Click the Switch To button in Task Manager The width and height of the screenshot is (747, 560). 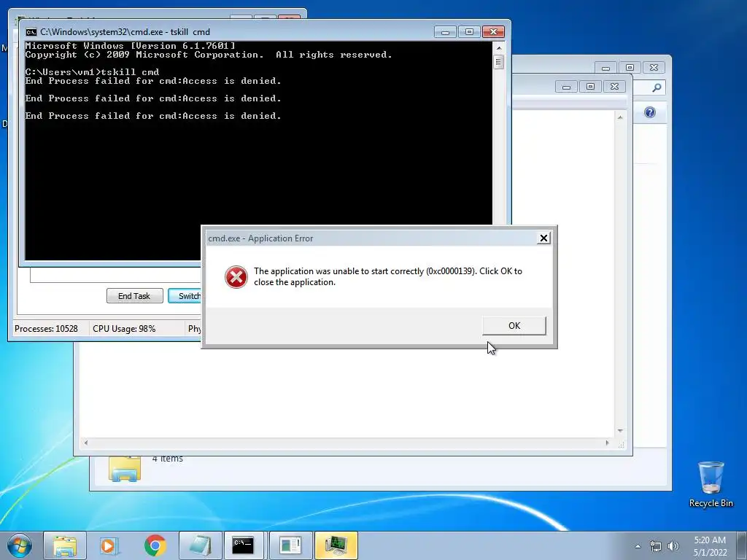[185, 296]
